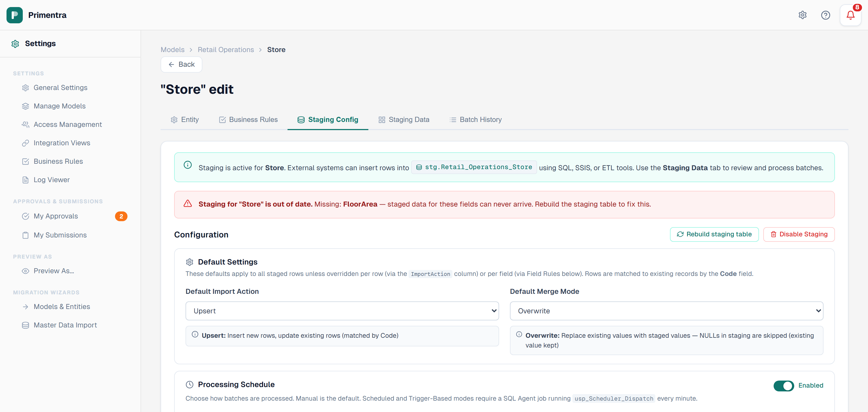Click the Models & Entities arrow icon
The height and width of the screenshot is (412, 868).
click(25, 307)
